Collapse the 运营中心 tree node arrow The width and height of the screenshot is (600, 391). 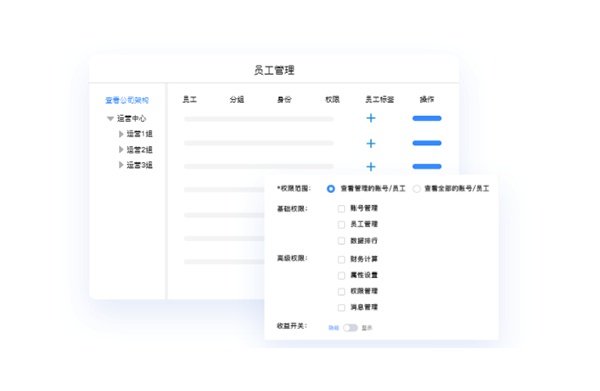pyautogui.click(x=110, y=119)
